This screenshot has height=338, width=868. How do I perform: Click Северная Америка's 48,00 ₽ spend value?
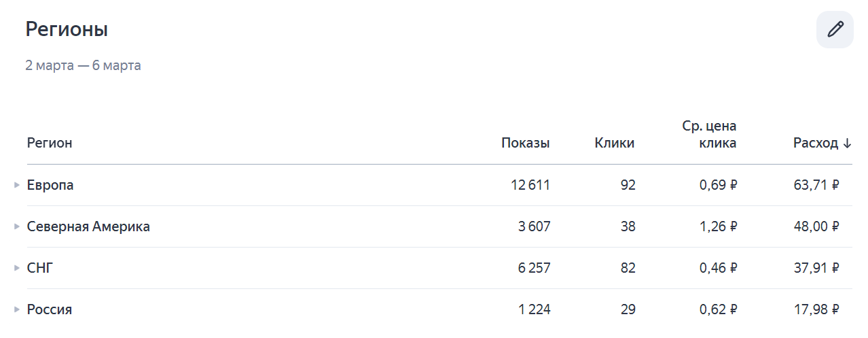pos(816,226)
